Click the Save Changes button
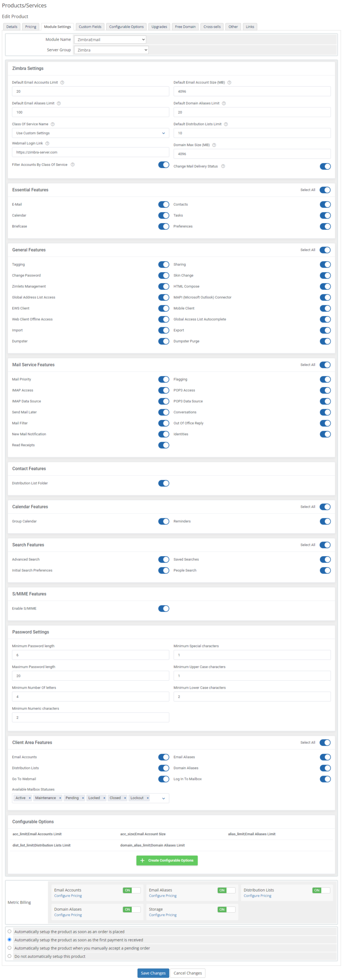344x980 pixels. tap(153, 973)
